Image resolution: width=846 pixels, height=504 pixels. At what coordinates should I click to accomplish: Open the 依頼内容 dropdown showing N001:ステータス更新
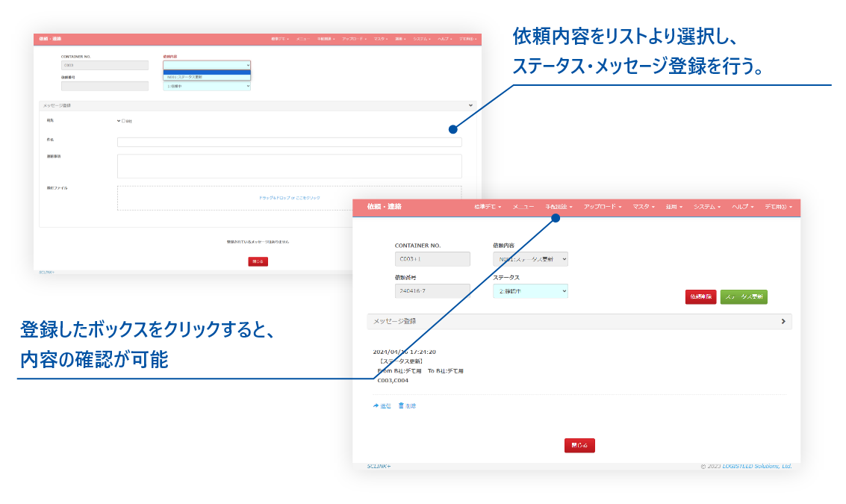click(530, 259)
